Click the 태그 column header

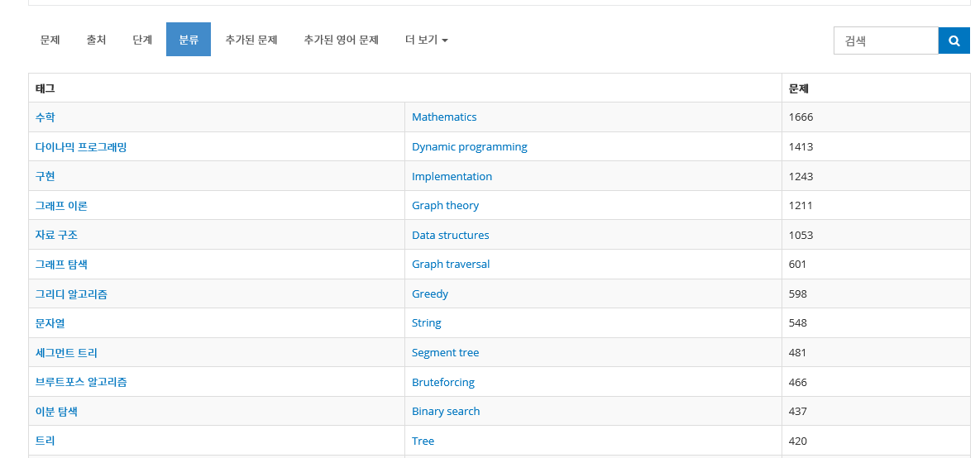pos(45,88)
